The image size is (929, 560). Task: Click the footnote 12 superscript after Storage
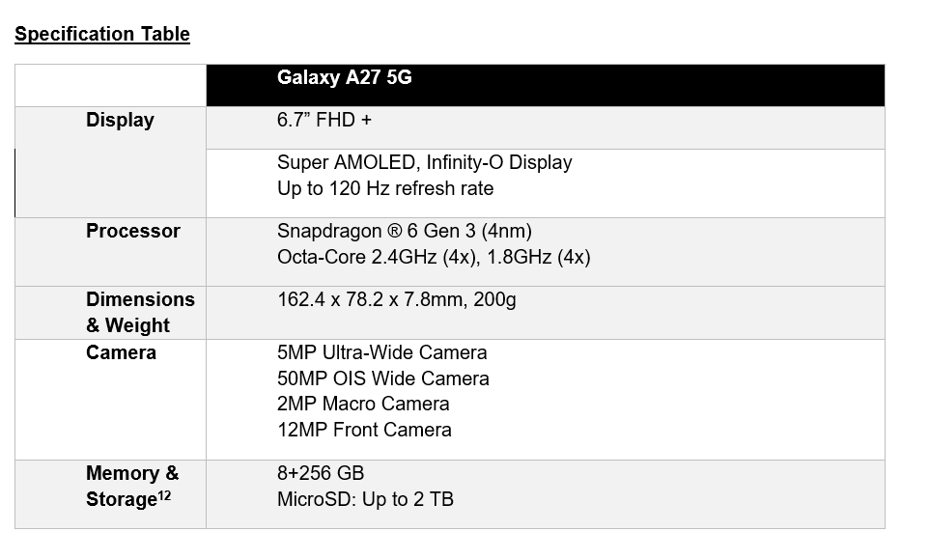coord(164,494)
